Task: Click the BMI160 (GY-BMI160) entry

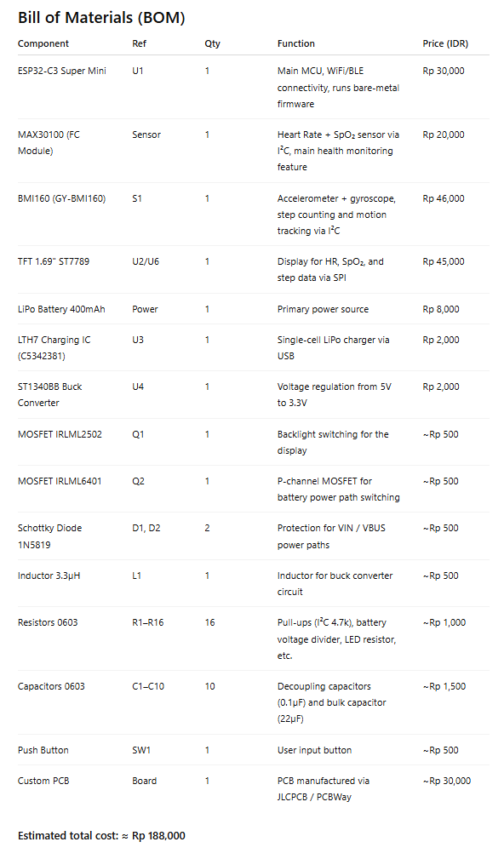Action: (61, 198)
